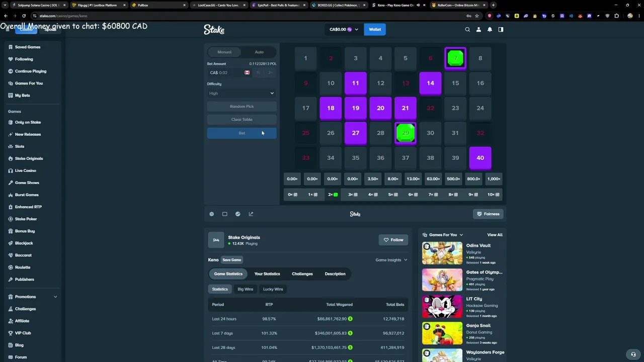Expand the Game Insights dropdown

(391, 260)
